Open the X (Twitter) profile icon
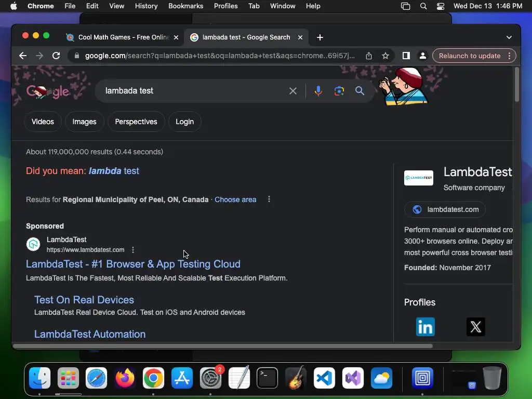 coord(476,327)
